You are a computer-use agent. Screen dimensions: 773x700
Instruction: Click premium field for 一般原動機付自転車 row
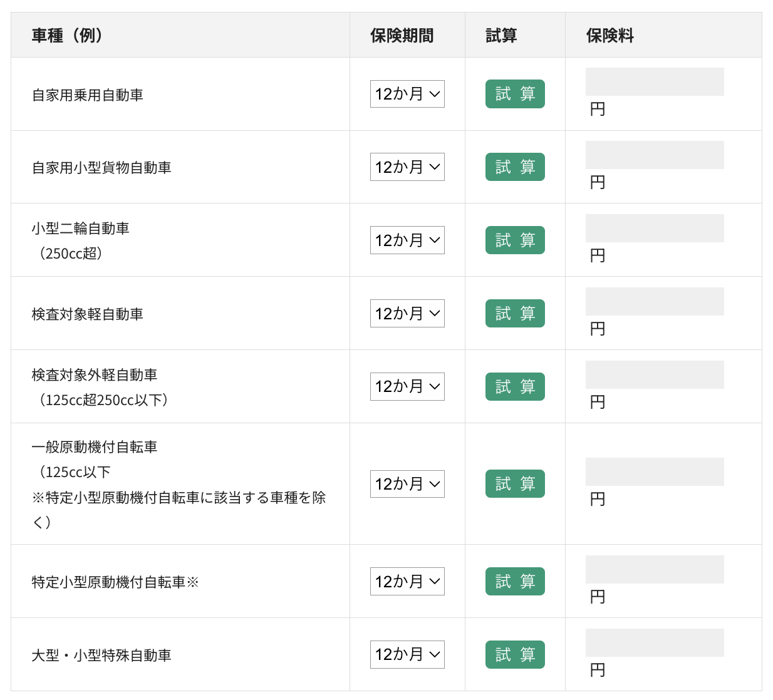click(655, 472)
